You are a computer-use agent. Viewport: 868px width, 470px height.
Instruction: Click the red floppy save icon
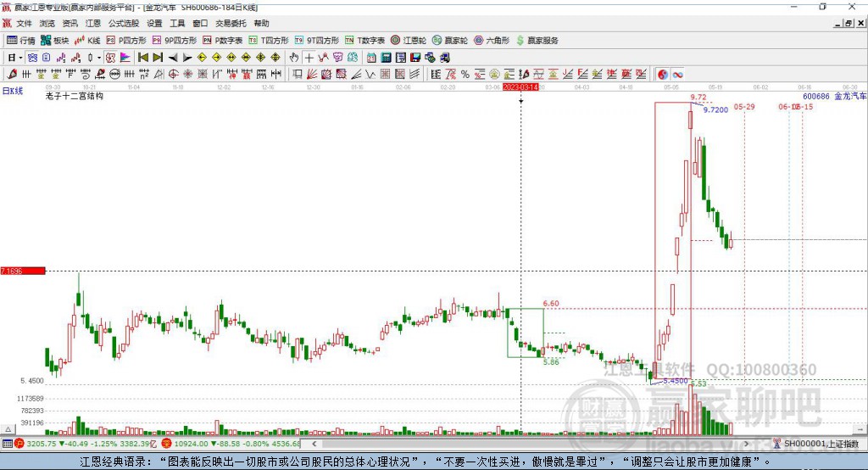point(415,58)
